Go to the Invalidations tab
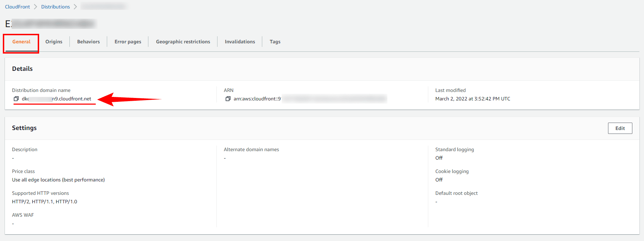The width and height of the screenshot is (644, 241). click(240, 42)
